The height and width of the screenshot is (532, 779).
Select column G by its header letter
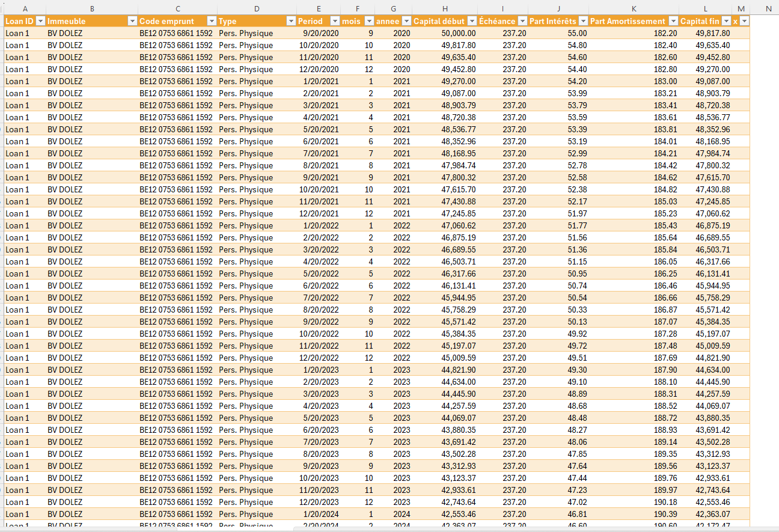click(393, 8)
